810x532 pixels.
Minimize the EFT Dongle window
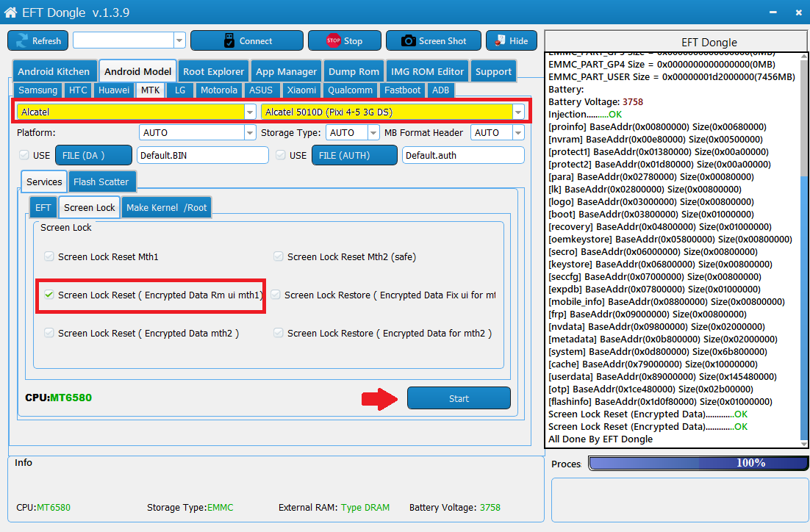pos(773,12)
